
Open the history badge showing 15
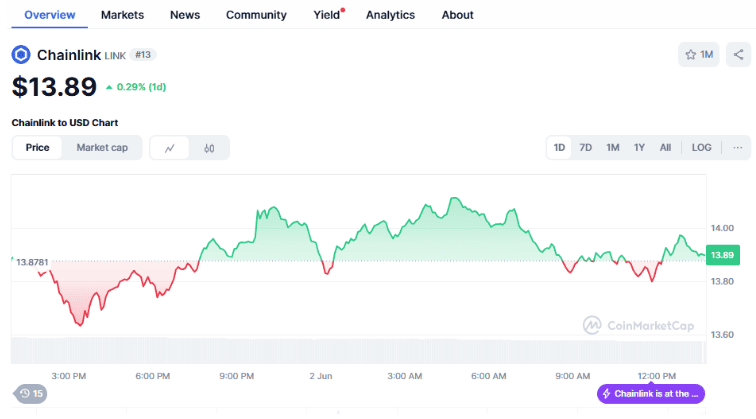coord(31,393)
